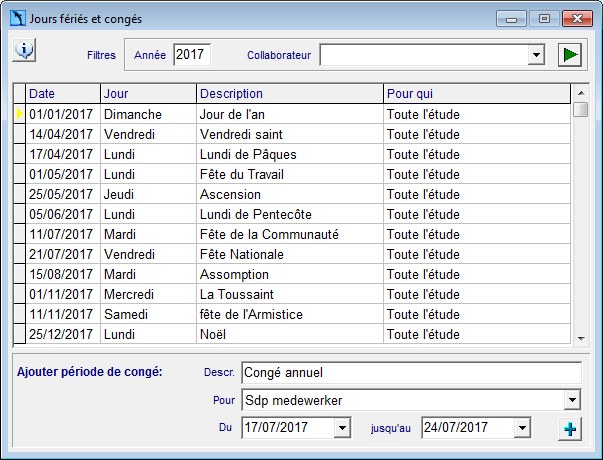
Task: Select the Fête Nationale cell
Action: tap(290, 254)
